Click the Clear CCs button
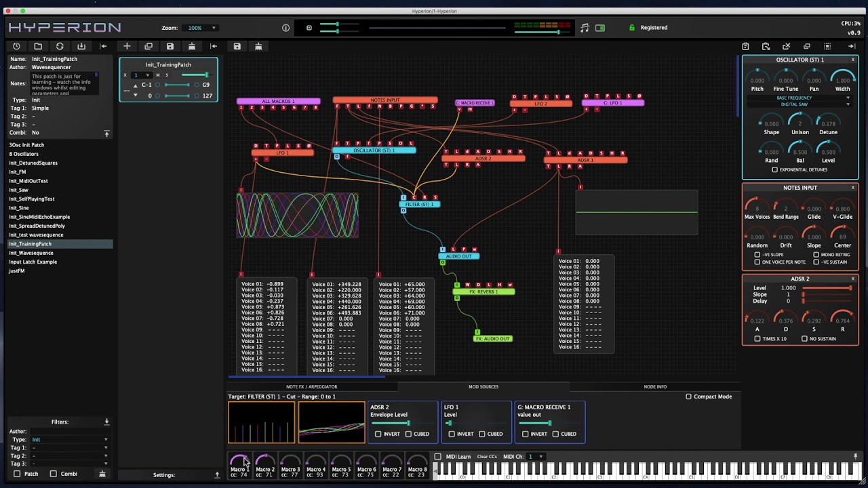Image resolution: width=868 pixels, height=488 pixels. tap(487, 457)
